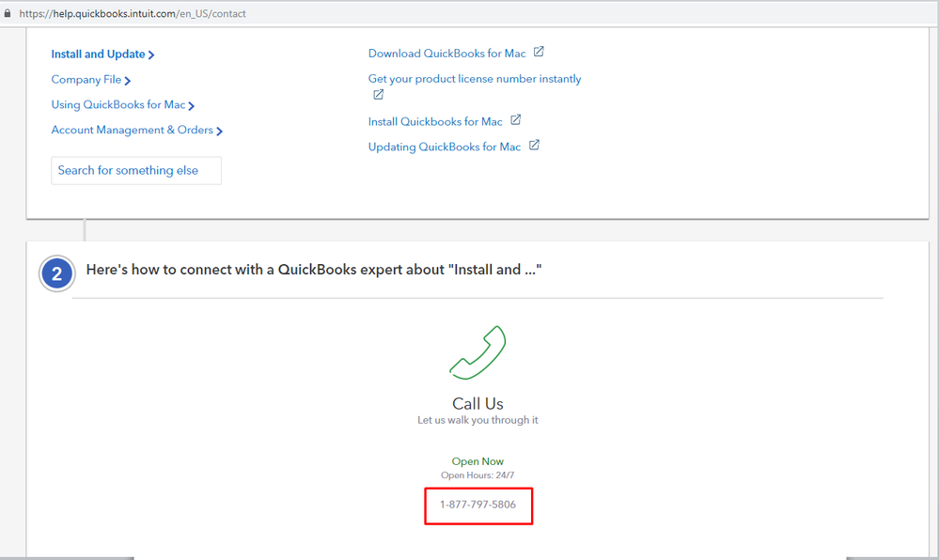Screen dimensions: 939x560
Task: Click the Search for something else field
Action: [136, 171]
